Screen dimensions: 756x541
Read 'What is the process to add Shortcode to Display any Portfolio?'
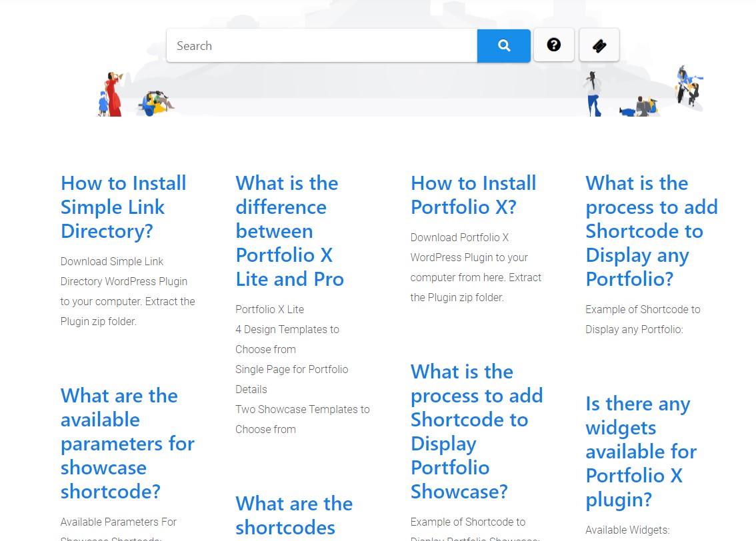point(651,231)
